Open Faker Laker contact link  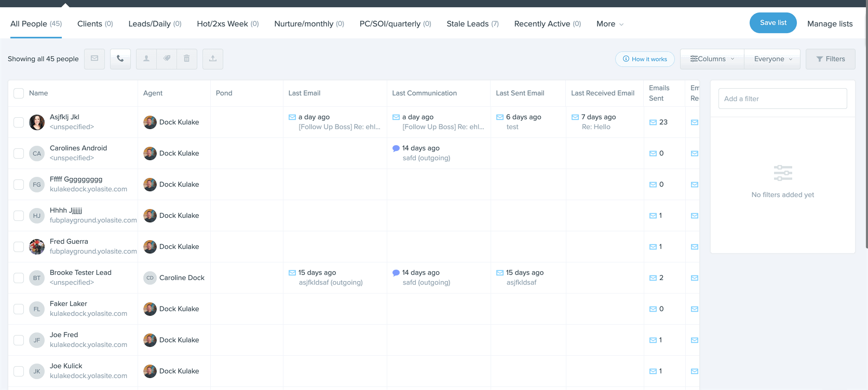click(x=69, y=304)
